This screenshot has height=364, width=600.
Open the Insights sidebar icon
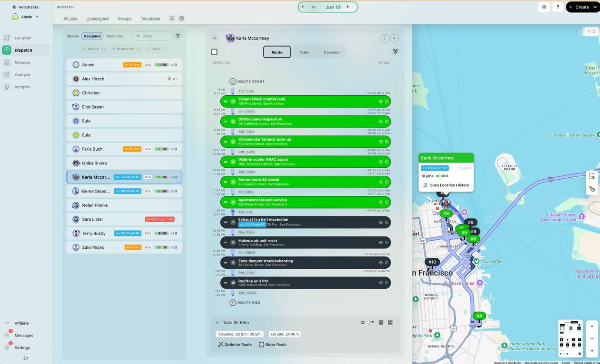point(7,87)
